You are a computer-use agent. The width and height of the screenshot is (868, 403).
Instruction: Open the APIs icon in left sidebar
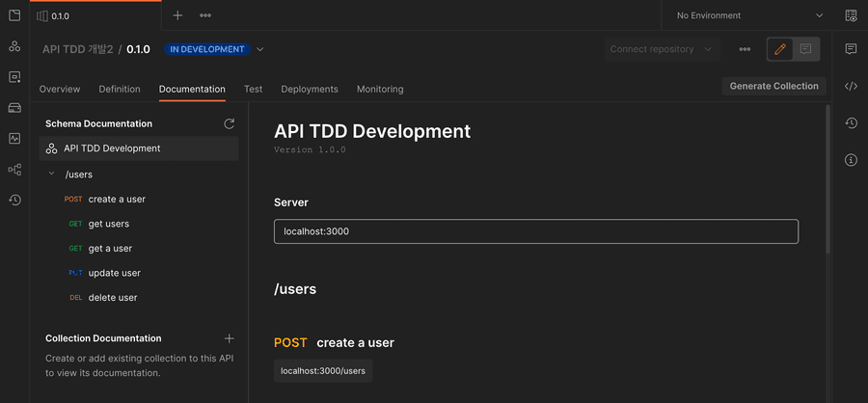(14, 46)
